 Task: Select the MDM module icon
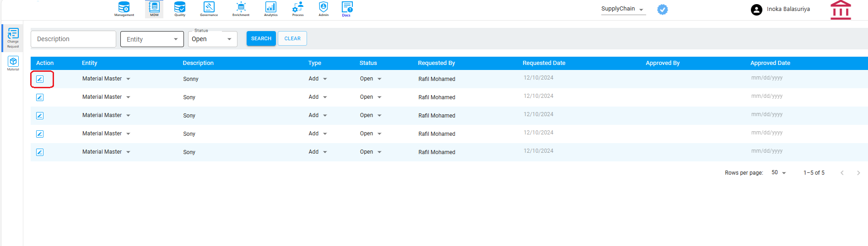pos(154,9)
